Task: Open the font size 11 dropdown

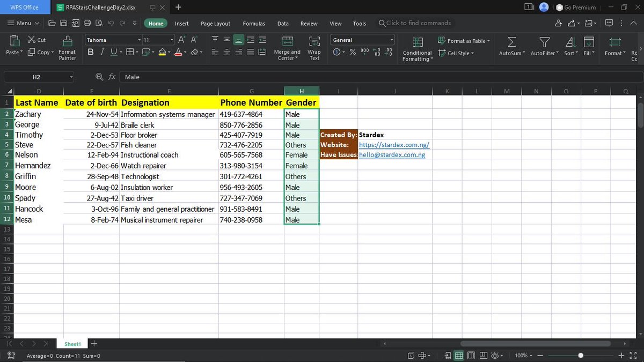Action: (x=172, y=40)
